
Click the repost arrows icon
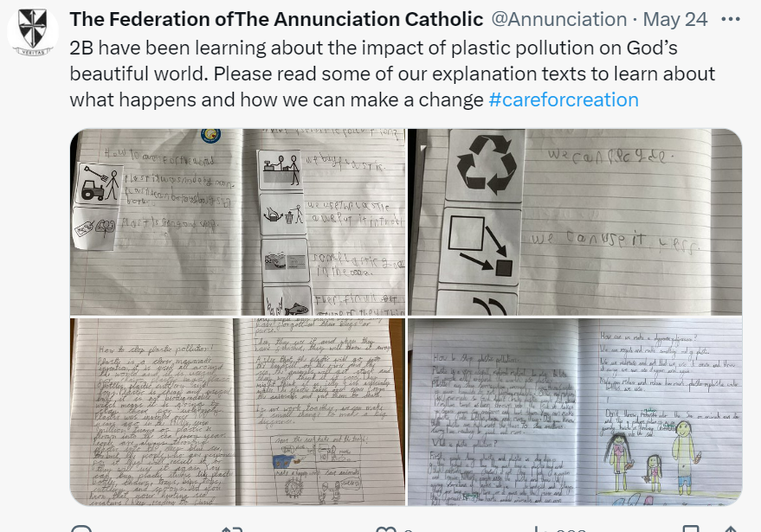point(231,529)
